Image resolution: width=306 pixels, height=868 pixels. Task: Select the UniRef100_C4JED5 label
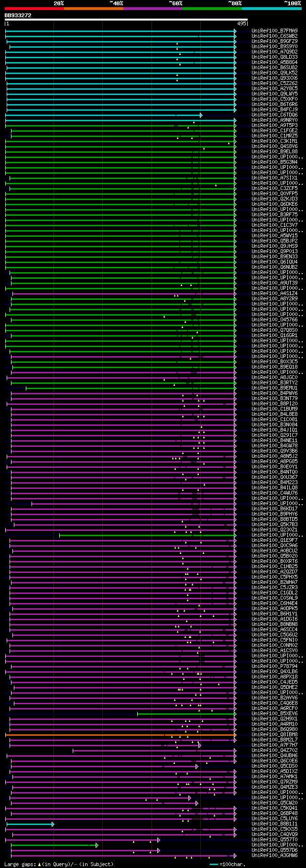274,682
